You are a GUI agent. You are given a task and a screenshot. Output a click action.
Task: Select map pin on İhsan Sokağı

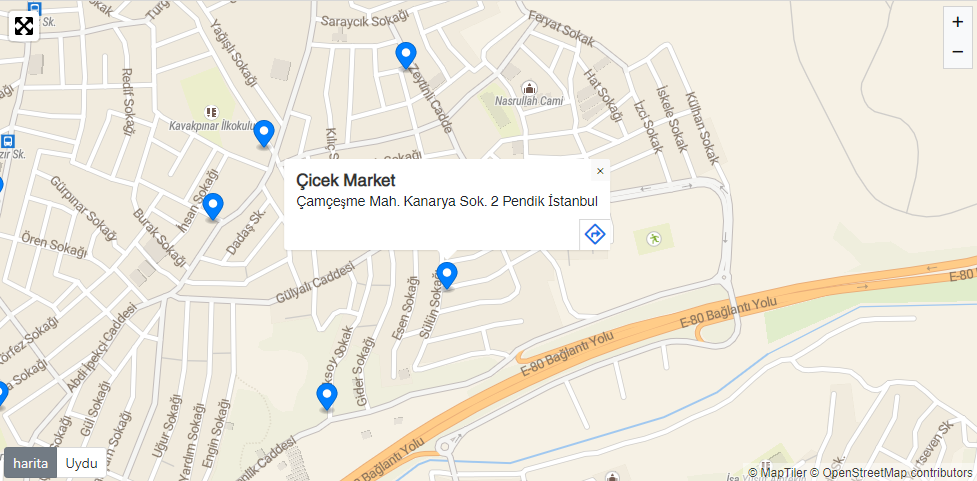[213, 207]
